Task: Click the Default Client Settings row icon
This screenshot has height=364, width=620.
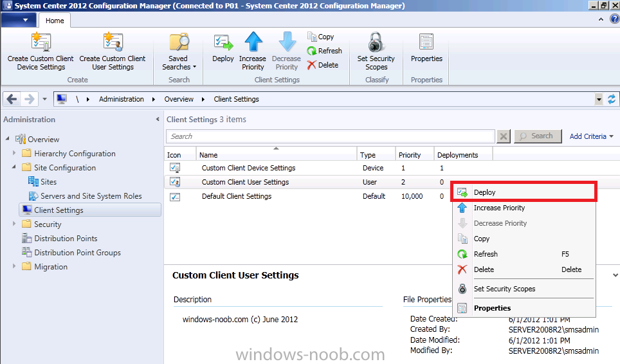Action: (175, 196)
